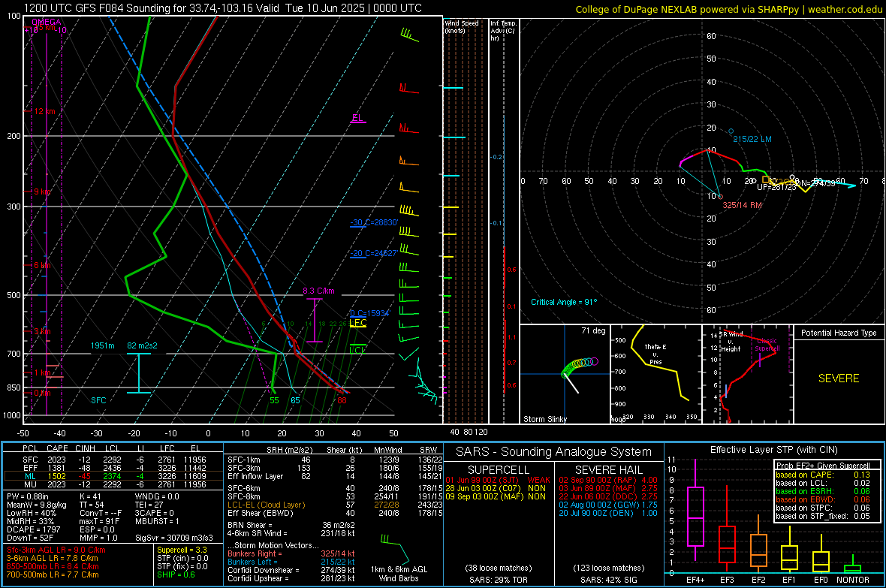Viewport: 886px width, 588px height.
Task: Click the "K = 41" index value
Action: click(90, 496)
